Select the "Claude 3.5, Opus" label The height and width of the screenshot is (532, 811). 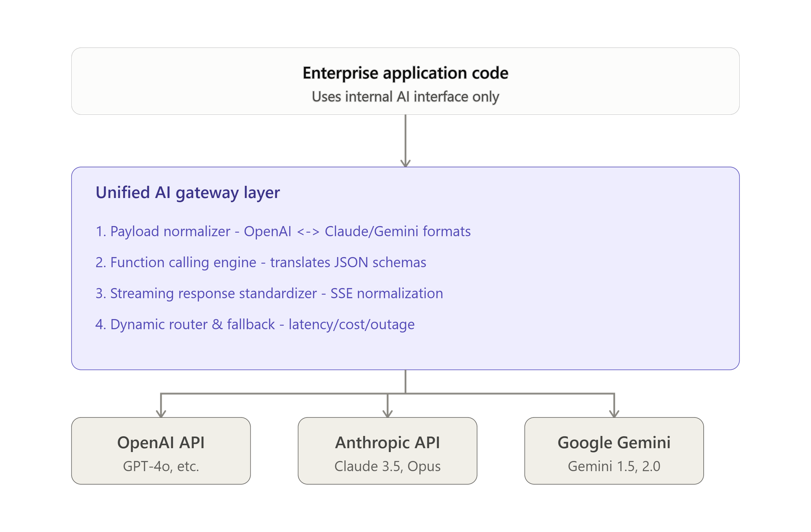pyautogui.click(x=388, y=466)
